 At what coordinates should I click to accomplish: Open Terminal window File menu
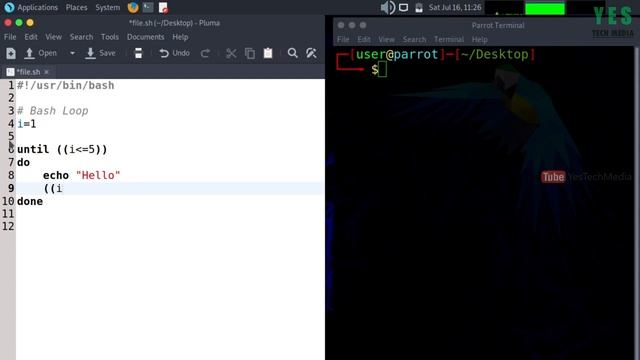coord(343,39)
